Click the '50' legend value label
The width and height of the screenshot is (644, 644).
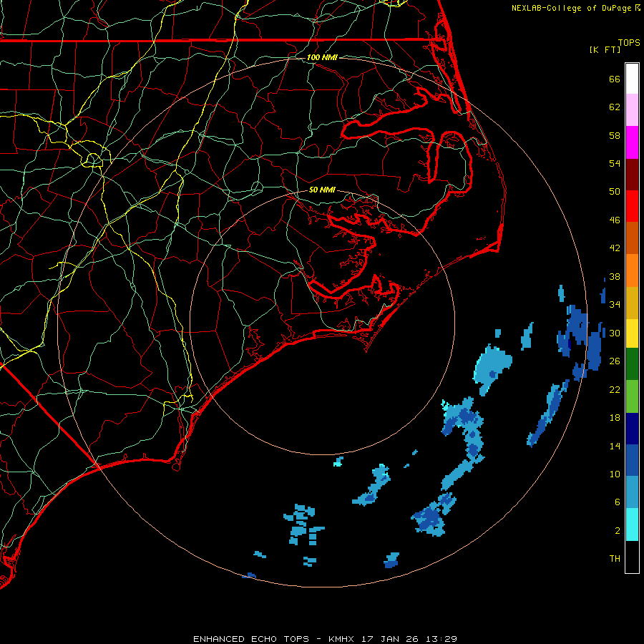(615, 192)
